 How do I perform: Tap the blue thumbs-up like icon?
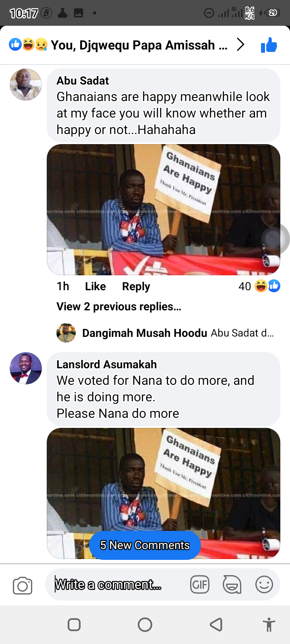tap(269, 45)
